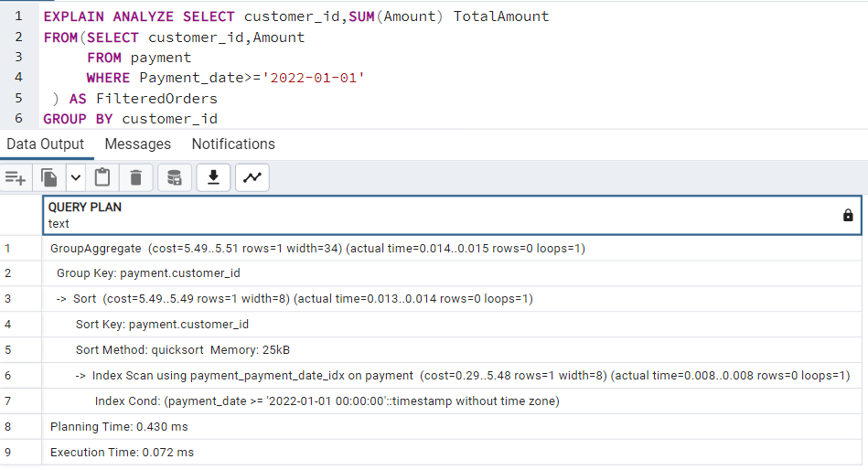Image resolution: width=868 pixels, height=470 pixels.
Task: Click the lock icon in QUERY PLAN header
Action: 848,216
